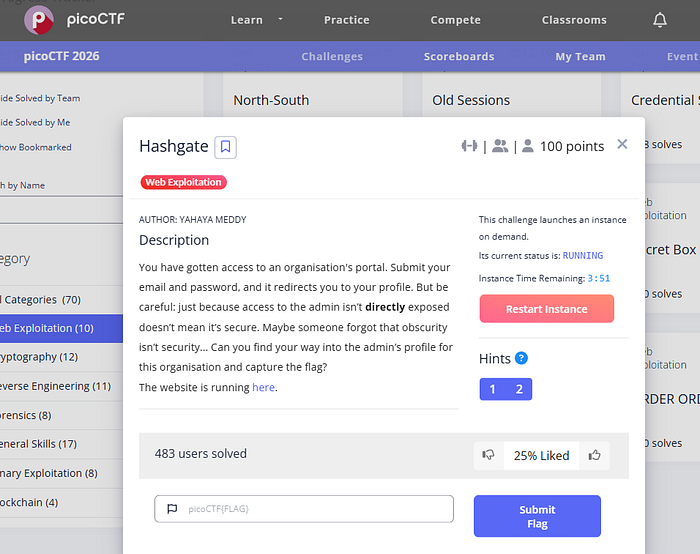700x554 pixels.
Task: Open the Events tab
Action: [x=683, y=57]
